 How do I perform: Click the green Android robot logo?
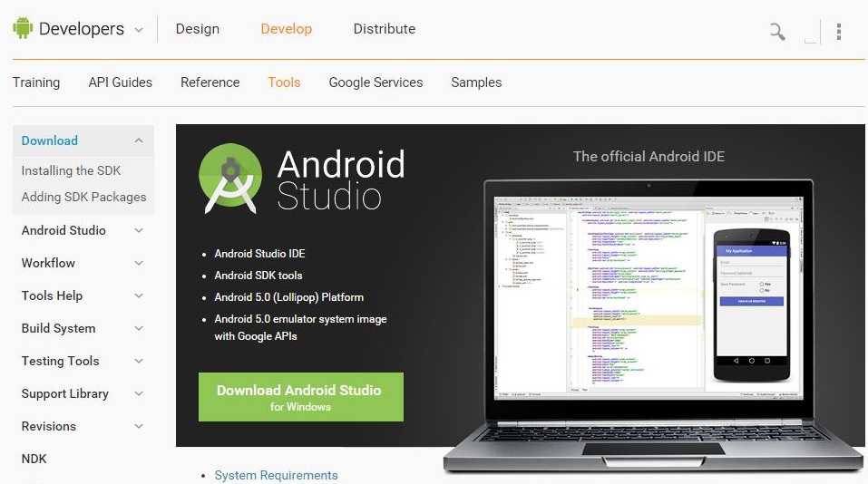click(23, 28)
